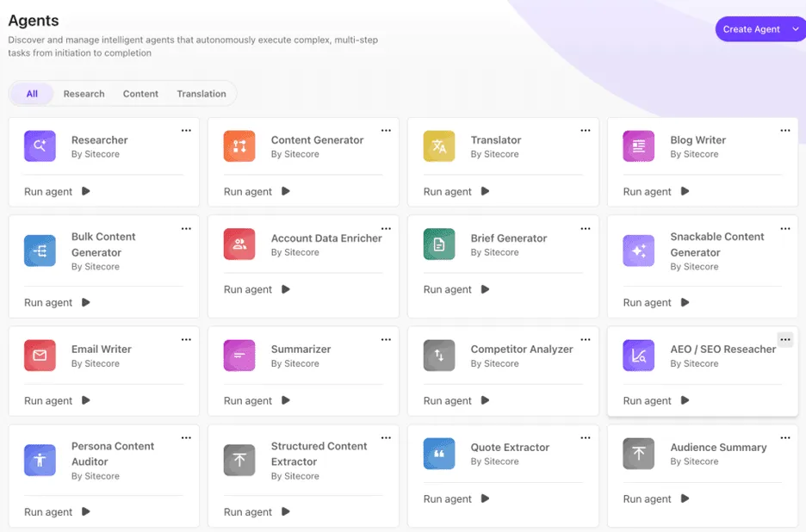806x532 pixels.
Task: Open the Create Agent dropdown arrow
Action: 796,29
